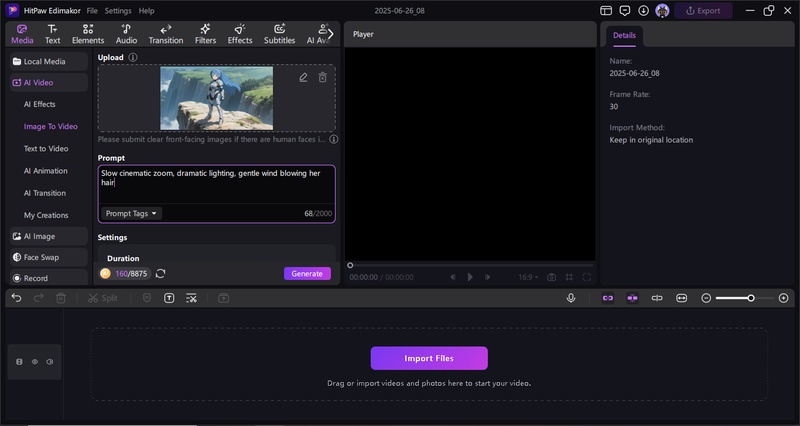Open the Elements tab
Image resolution: width=800 pixels, height=426 pixels.
(x=88, y=34)
